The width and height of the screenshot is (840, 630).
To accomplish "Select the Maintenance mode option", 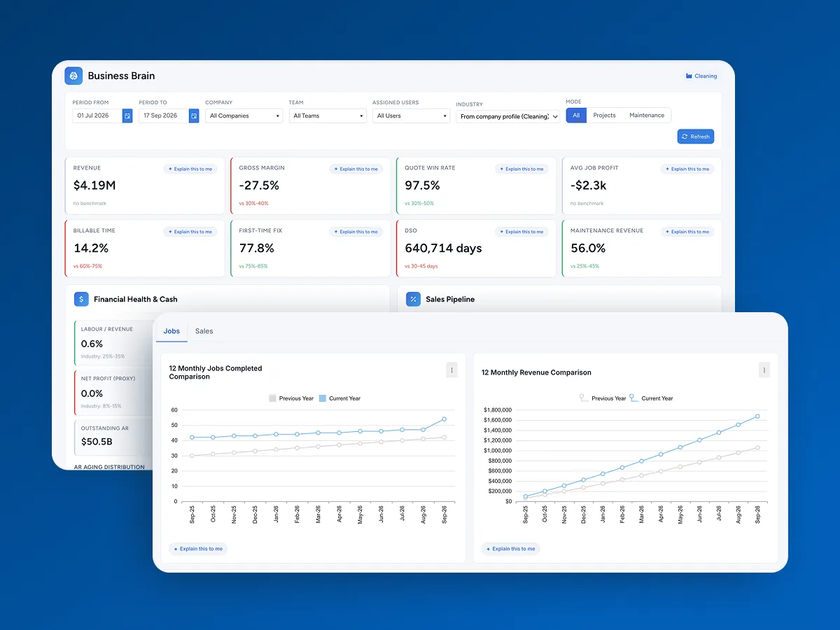I will pyautogui.click(x=647, y=115).
